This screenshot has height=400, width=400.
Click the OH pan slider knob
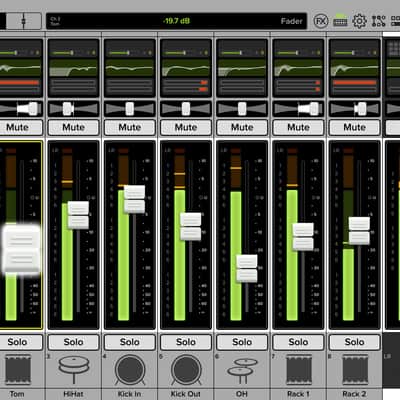[242, 109]
